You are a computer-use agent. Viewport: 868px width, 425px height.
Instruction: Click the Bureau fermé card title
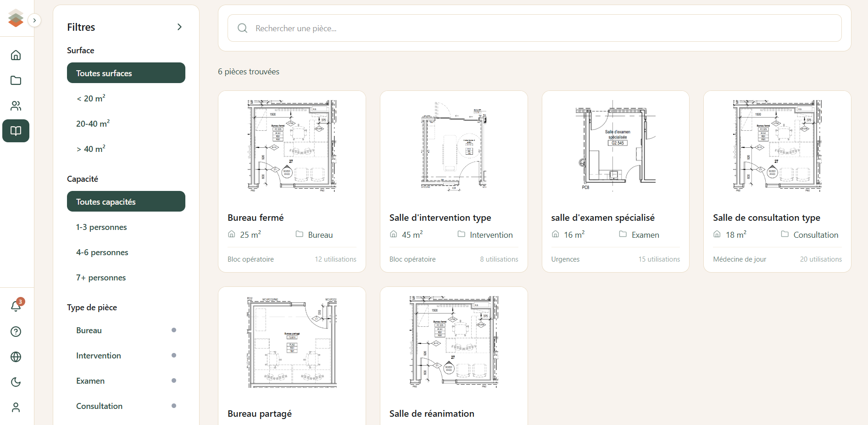(x=256, y=218)
